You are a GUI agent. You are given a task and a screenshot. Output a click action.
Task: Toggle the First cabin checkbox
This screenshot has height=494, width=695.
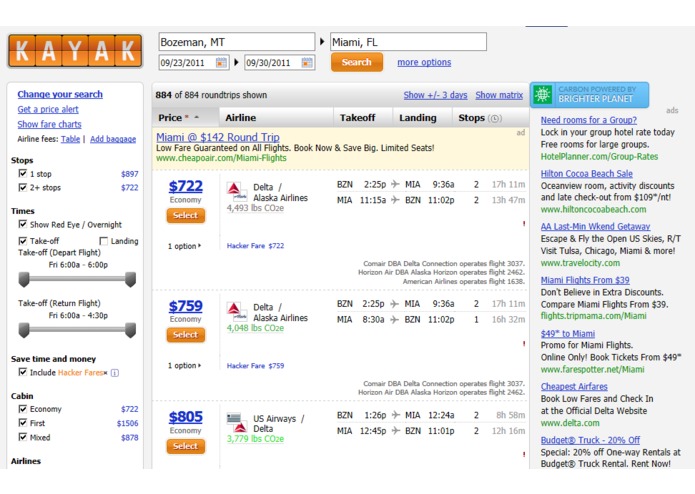coord(23,423)
